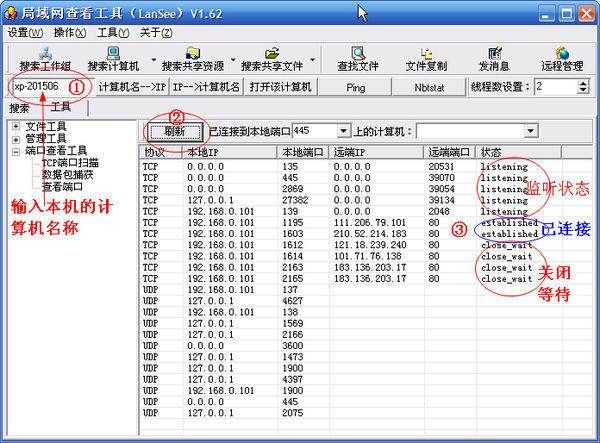
Task: Open the 远程管理 toolbar icon
Action: point(562,59)
